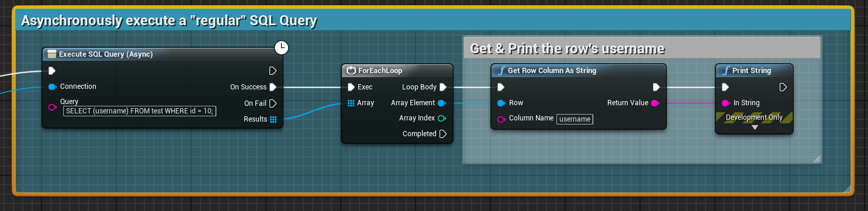
Task: Select the Connection pin on Execute SQL Query
Action: coord(52,87)
